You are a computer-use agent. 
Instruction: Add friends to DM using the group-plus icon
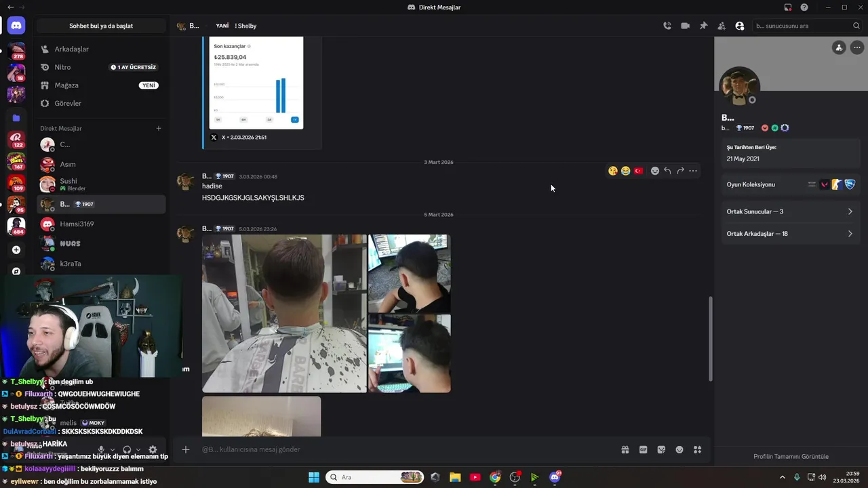pyautogui.click(x=722, y=26)
